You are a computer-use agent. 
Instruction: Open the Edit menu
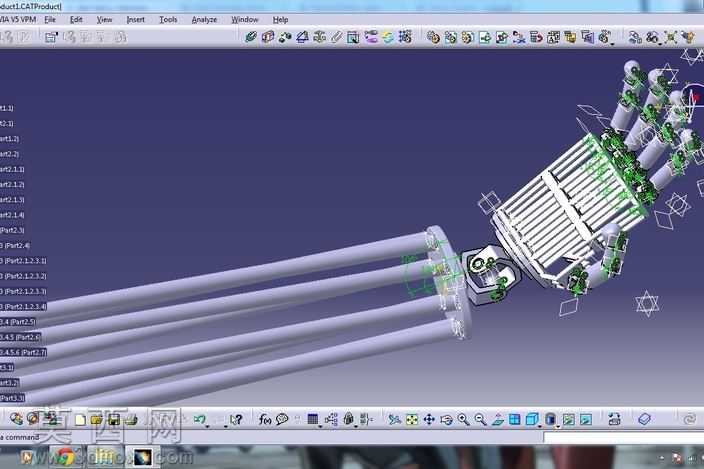pos(76,20)
